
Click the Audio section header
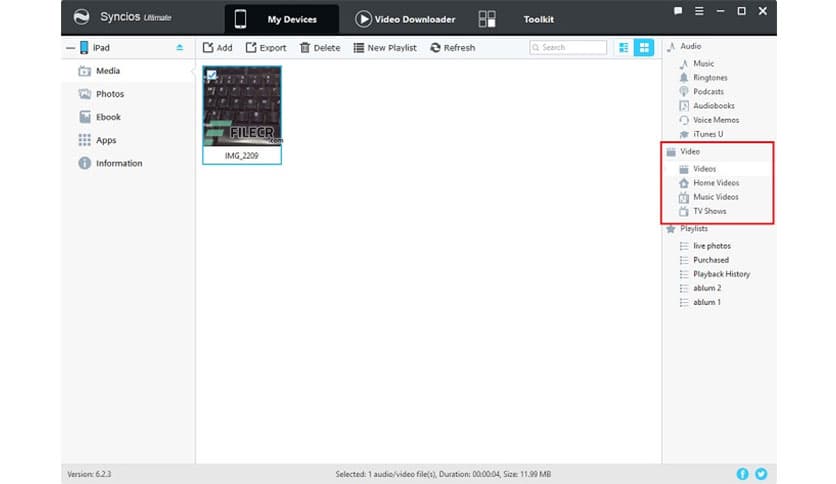coord(690,46)
